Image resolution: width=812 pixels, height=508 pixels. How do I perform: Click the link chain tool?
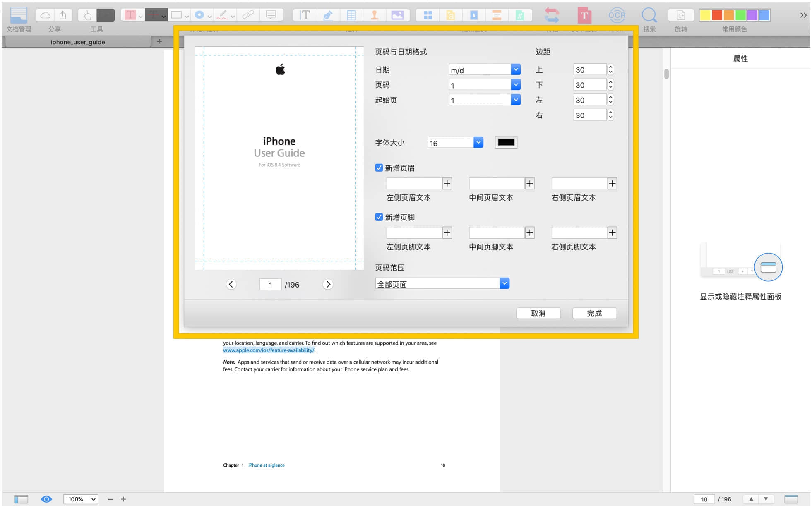point(248,15)
